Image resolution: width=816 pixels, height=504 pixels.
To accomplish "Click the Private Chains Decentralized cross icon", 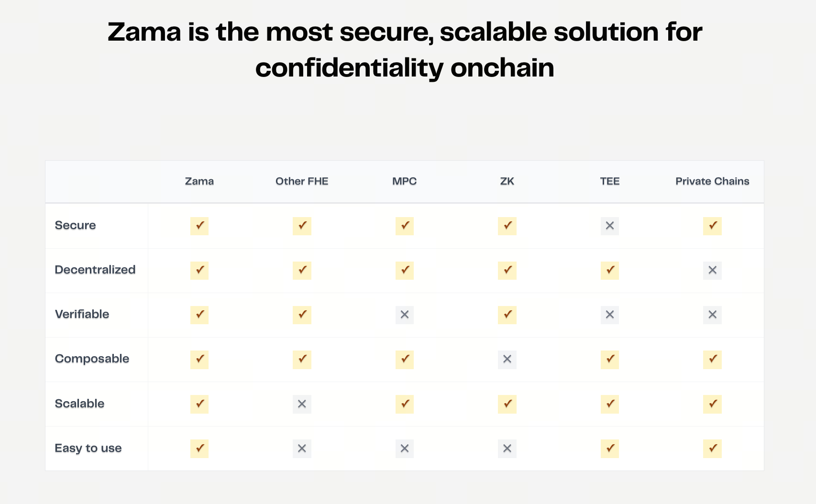I will tap(712, 270).
